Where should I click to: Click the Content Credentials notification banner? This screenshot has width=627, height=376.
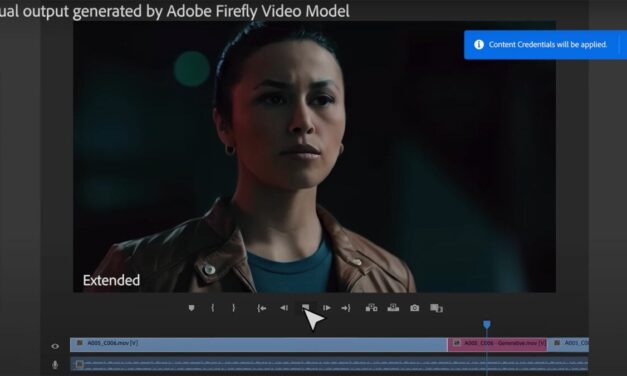tap(545, 45)
